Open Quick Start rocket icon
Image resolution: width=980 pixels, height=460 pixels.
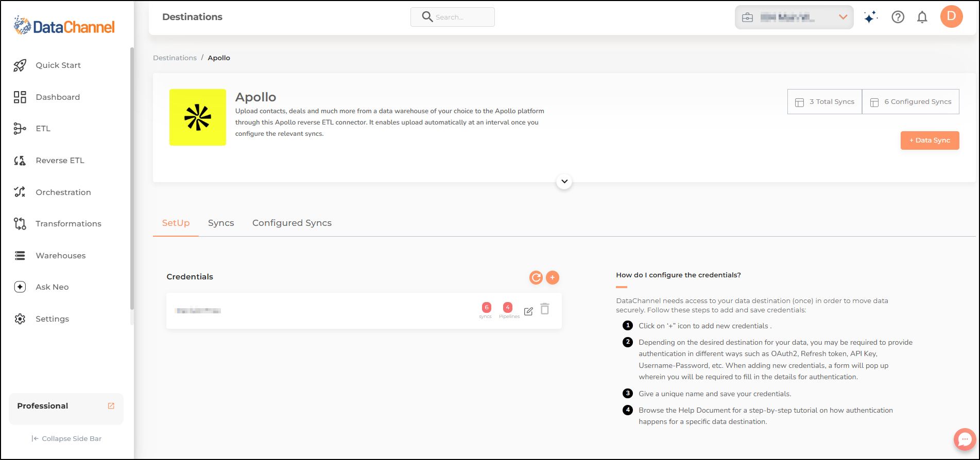(x=20, y=65)
